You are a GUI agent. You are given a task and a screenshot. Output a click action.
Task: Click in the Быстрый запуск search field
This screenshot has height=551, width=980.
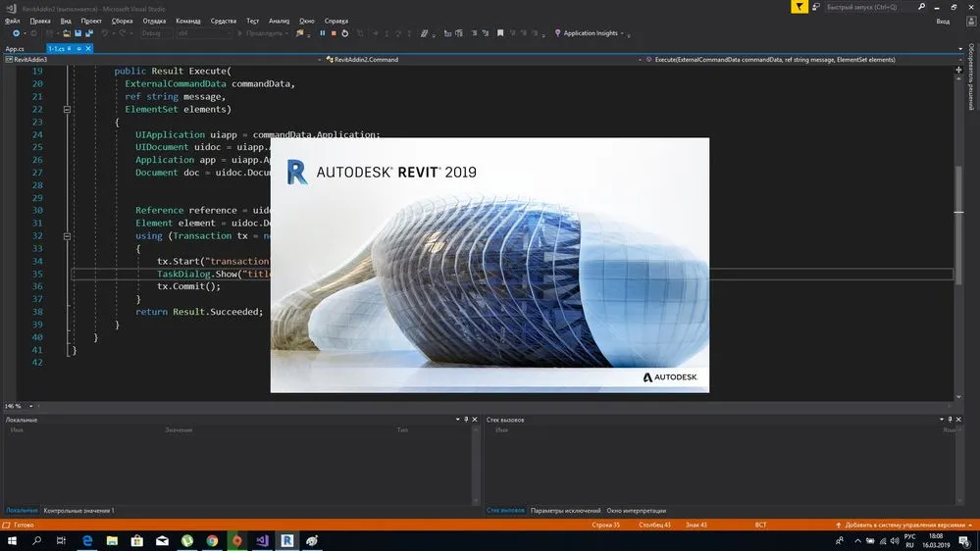pos(869,7)
